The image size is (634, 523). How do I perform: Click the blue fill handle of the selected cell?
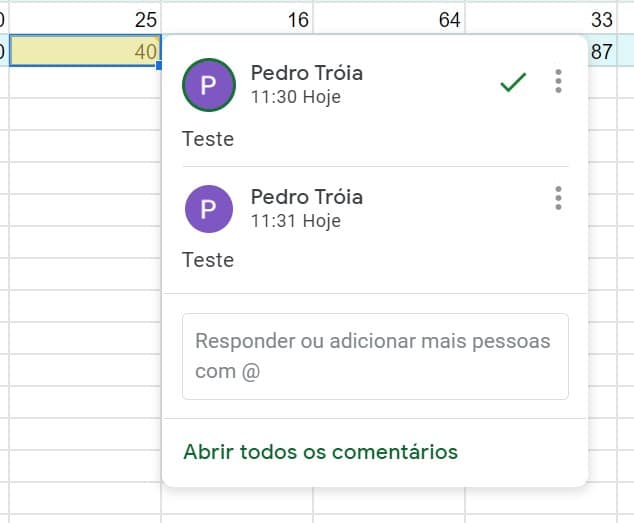pos(159,65)
